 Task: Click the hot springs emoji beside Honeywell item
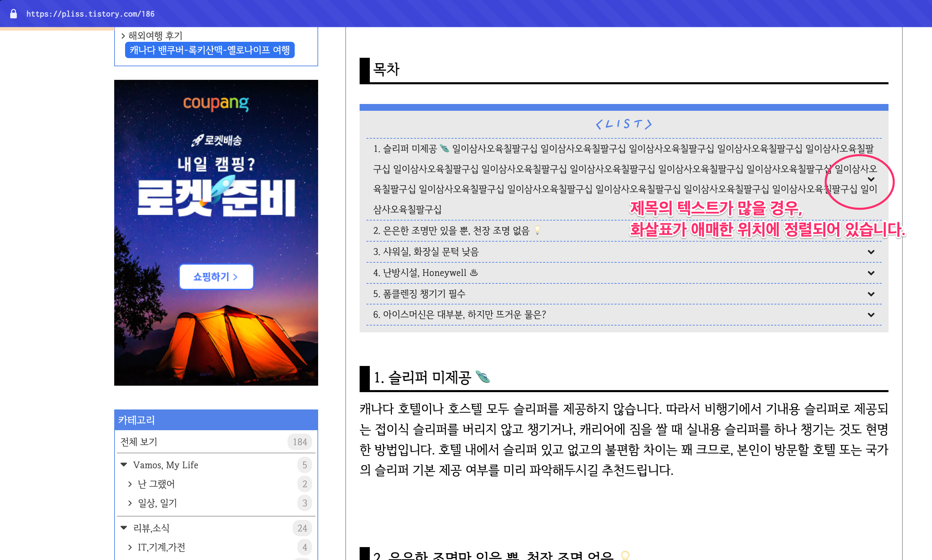[474, 273]
